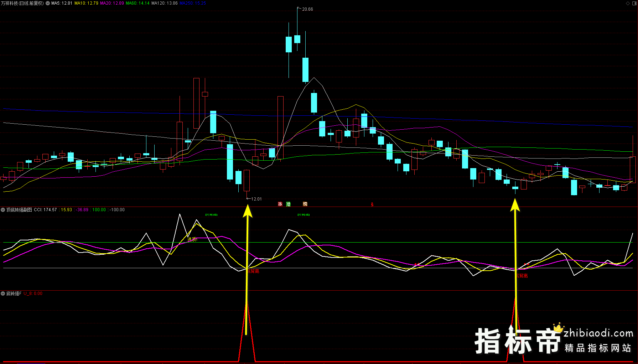Click the red S signal marker

372,204
